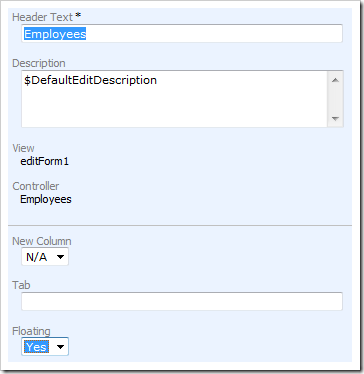364x374 pixels.
Task: Click the Employees controller value
Action: (46, 199)
